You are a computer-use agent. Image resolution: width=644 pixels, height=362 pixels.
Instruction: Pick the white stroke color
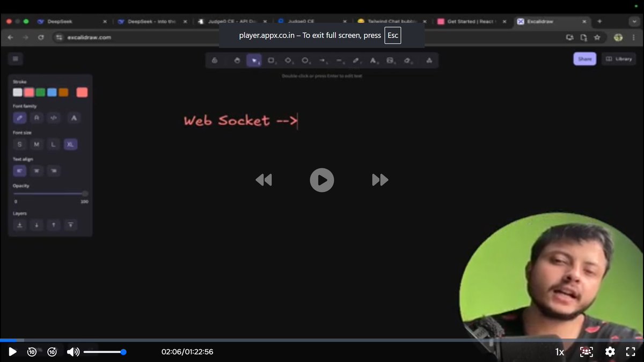(x=18, y=92)
